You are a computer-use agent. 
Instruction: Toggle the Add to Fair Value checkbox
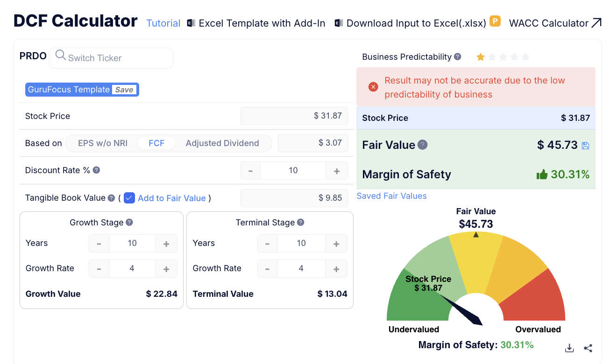tap(129, 198)
